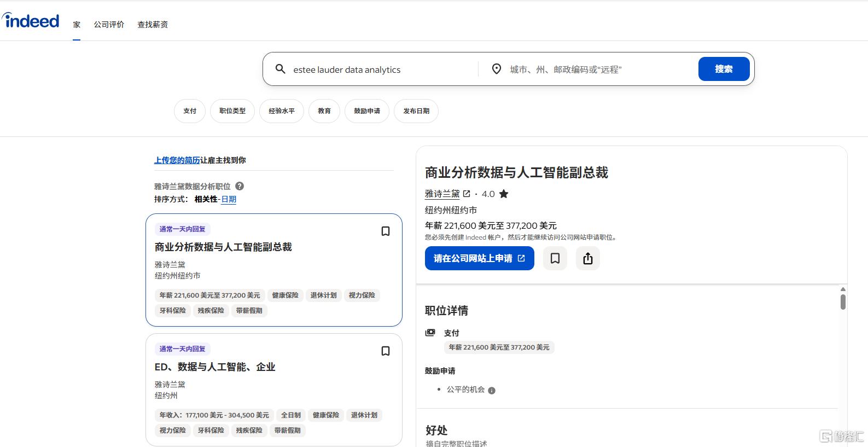Open the 职位类型 filter dropdown
Viewport: 868px width, 447px height.
[x=232, y=111]
